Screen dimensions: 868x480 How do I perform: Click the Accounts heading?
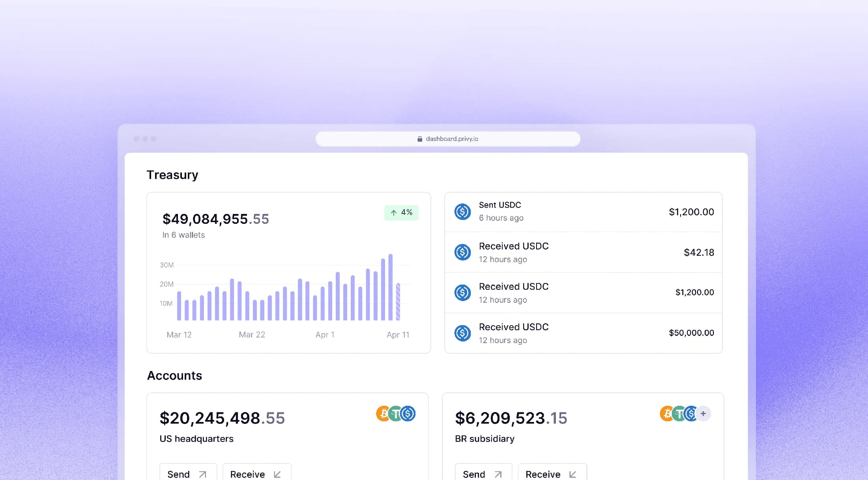tap(174, 375)
